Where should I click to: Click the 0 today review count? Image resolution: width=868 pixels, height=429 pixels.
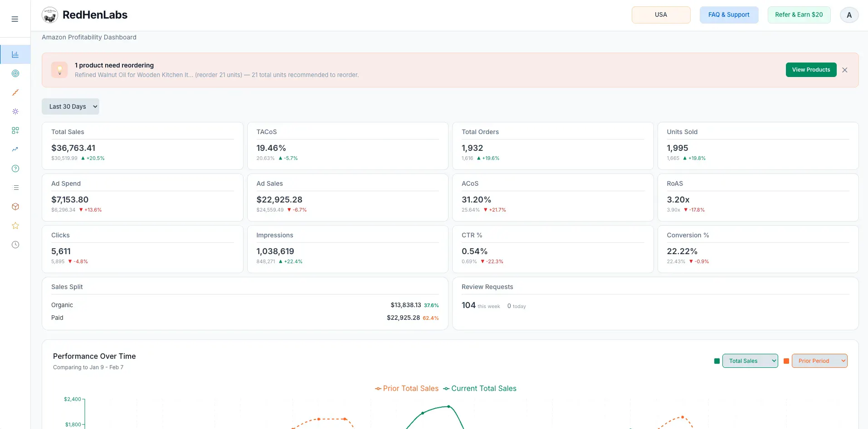coord(517,306)
